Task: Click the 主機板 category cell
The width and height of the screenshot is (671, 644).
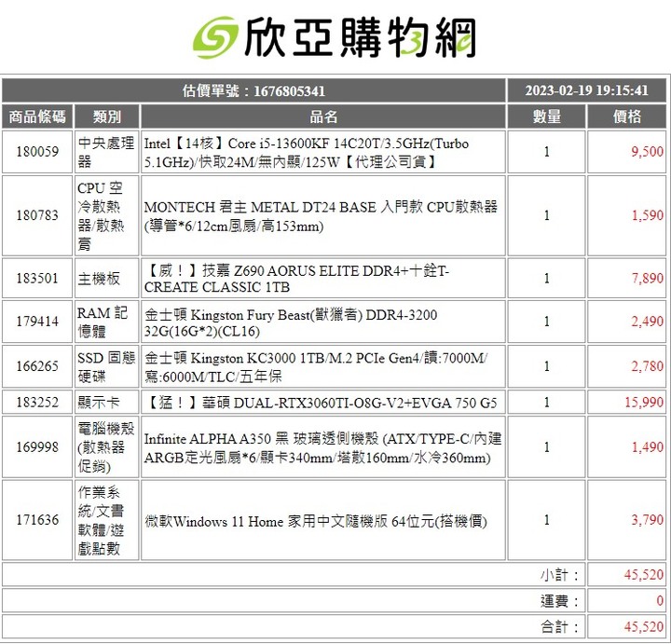Action: pyautogui.click(x=107, y=278)
